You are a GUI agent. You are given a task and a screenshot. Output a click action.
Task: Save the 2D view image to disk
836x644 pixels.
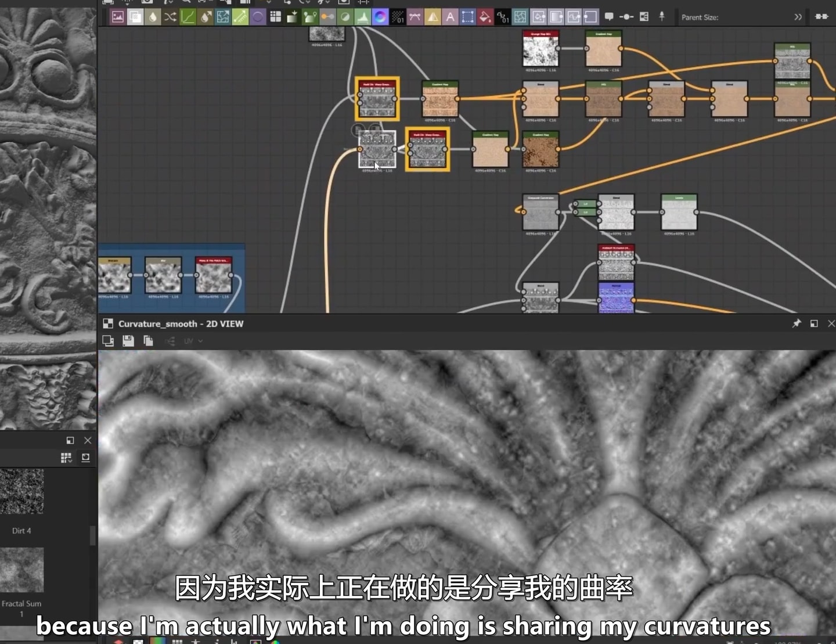pyautogui.click(x=128, y=341)
